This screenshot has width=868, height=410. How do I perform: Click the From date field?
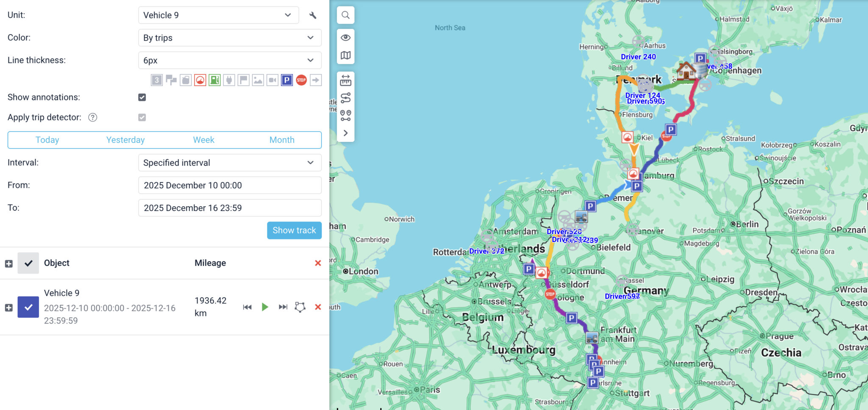pos(230,185)
